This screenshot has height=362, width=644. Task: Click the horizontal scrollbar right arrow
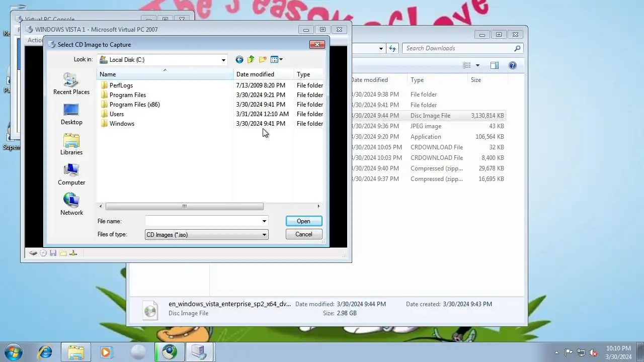(x=318, y=206)
